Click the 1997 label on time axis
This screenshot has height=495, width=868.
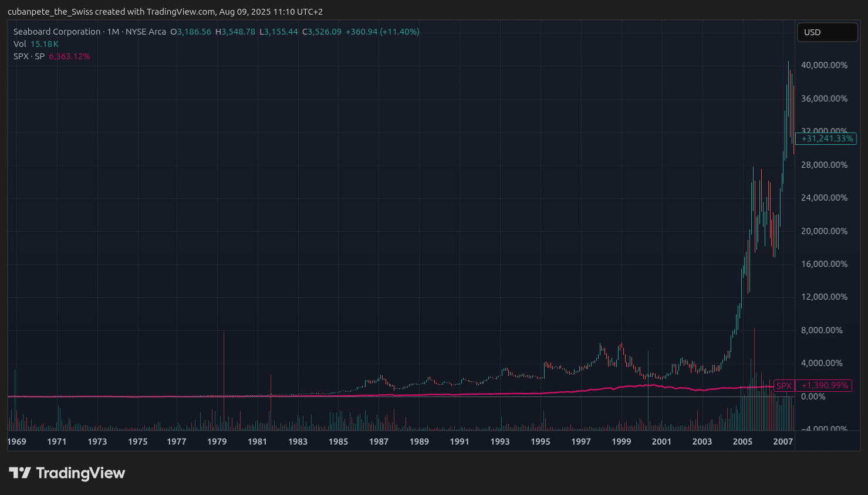tap(581, 442)
